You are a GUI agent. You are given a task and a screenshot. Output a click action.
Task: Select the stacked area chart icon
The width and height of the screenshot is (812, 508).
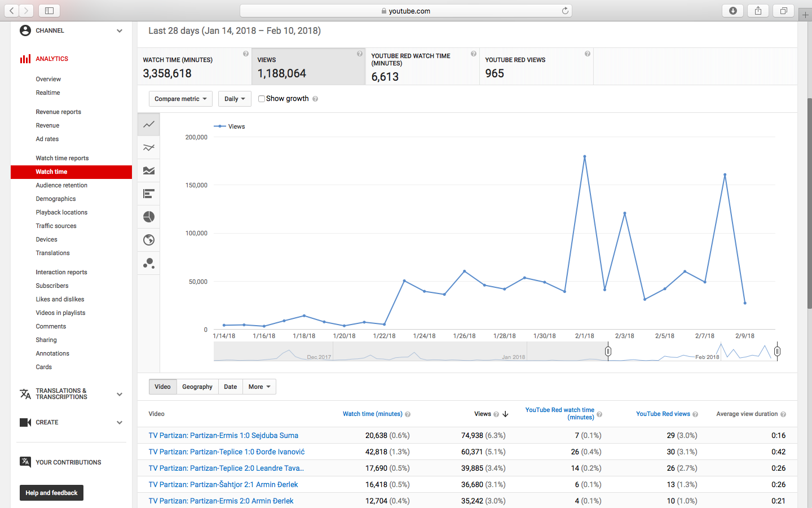coord(149,170)
